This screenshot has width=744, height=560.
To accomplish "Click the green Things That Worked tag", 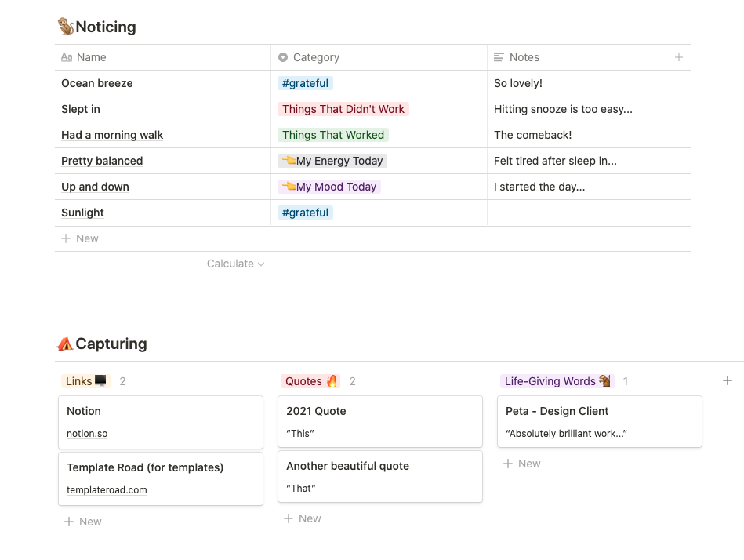I will (x=333, y=135).
